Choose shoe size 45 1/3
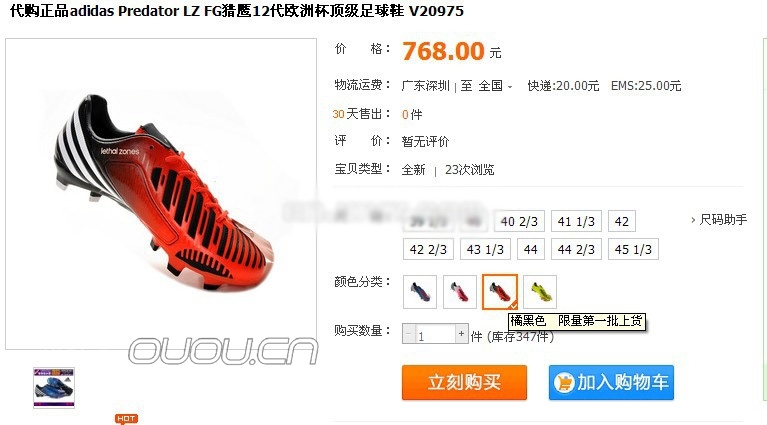 (633, 249)
